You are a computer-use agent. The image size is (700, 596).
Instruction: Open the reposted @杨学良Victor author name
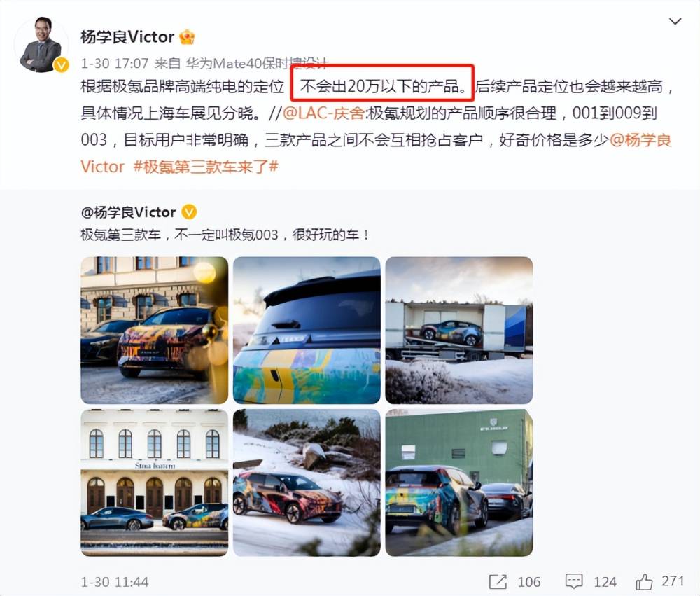tap(129, 212)
